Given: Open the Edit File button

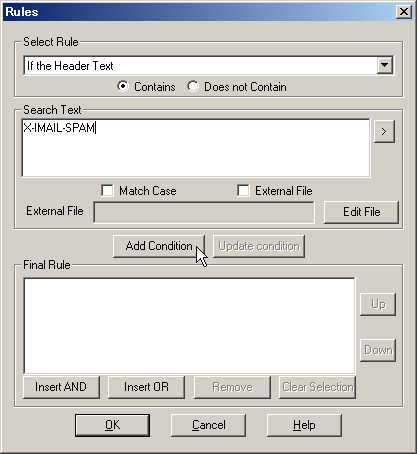Looking at the screenshot, I should click(361, 212).
